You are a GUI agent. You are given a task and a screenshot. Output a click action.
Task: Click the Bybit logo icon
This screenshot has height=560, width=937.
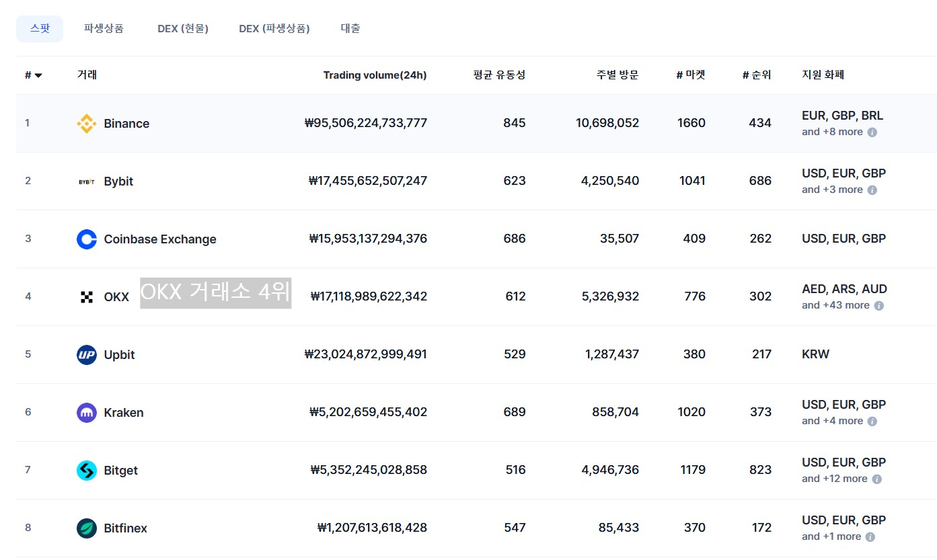[x=87, y=182]
